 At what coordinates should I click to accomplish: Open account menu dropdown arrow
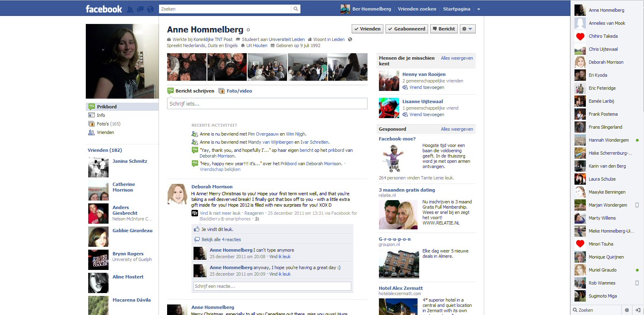tap(479, 9)
